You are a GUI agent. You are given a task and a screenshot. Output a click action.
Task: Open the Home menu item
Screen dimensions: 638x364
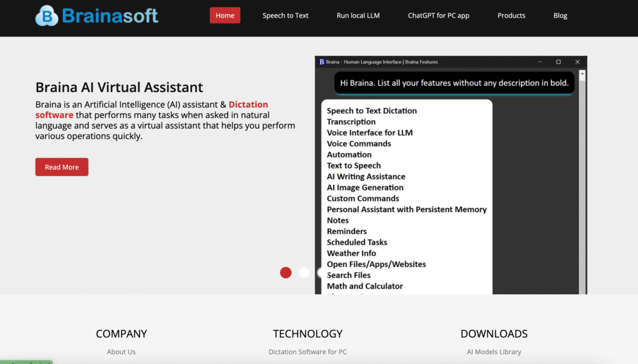[x=225, y=16]
